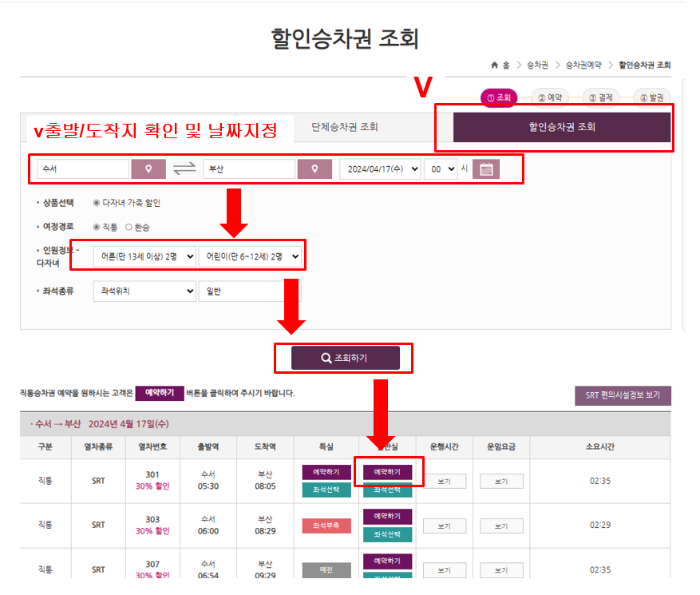
Task: Open the departure hour dropdown showing 00
Action: click(x=441, y=169)
